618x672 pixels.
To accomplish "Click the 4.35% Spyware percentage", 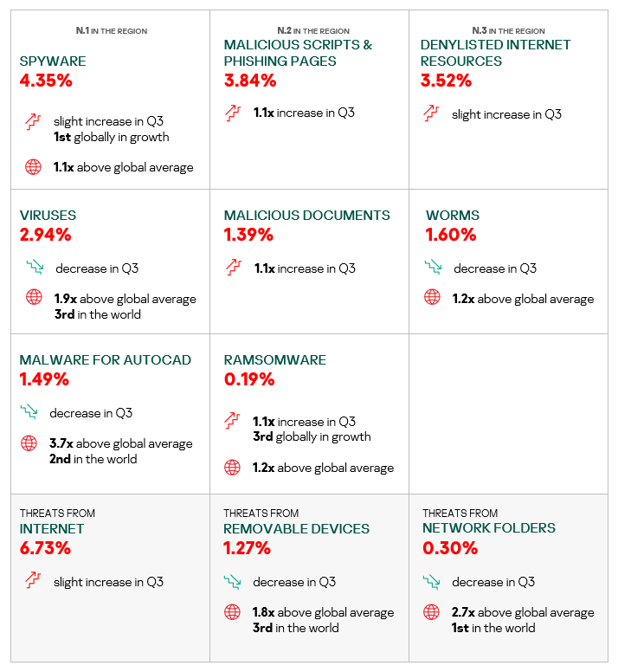I will pyautogui.click(x=45, y=81).
